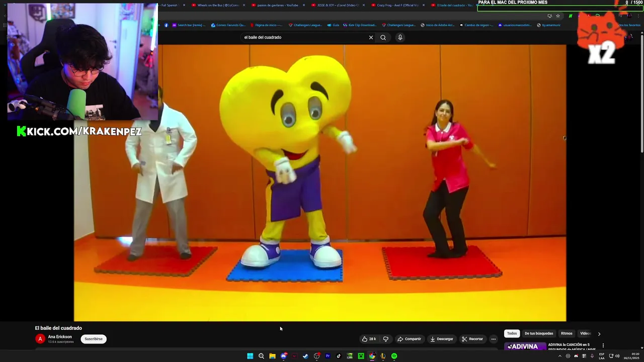Dislike the video with thumbs down
Viewport: 644px width, 362px height.
coord(386,339)
